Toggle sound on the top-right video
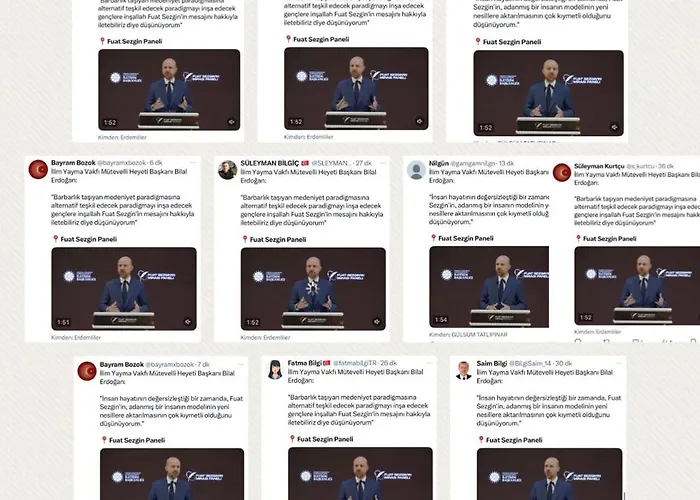Screen dimensions: 700x500 615,127
